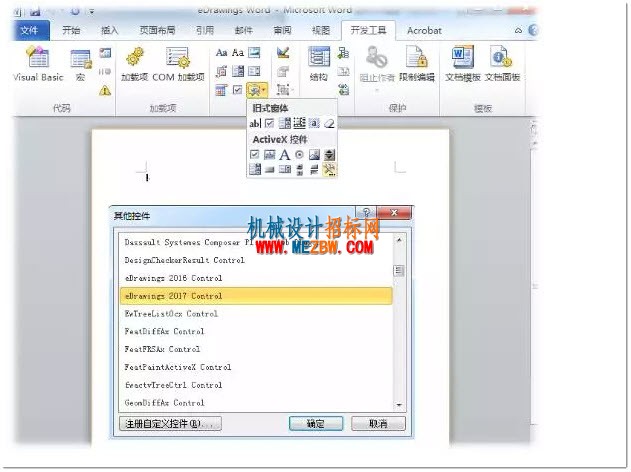
Task: Insert ActiveX command button control
Action: 270,169
